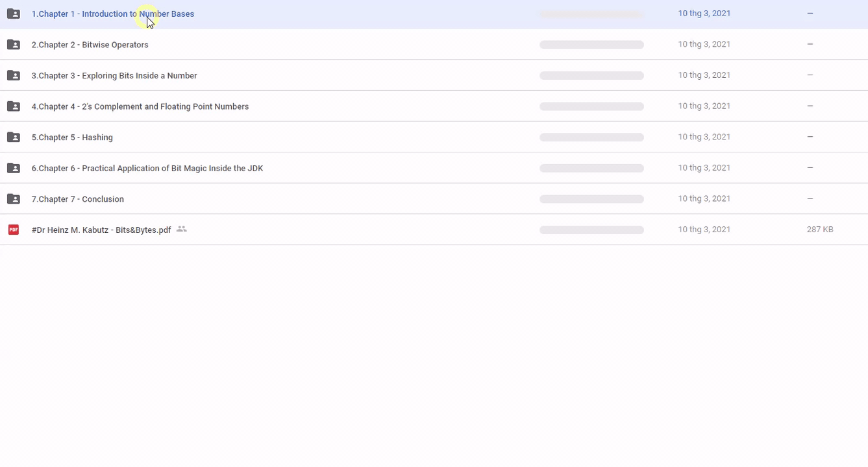
Task: Click the folder icon next to Conclusion
Action: (x=13, y=199)
